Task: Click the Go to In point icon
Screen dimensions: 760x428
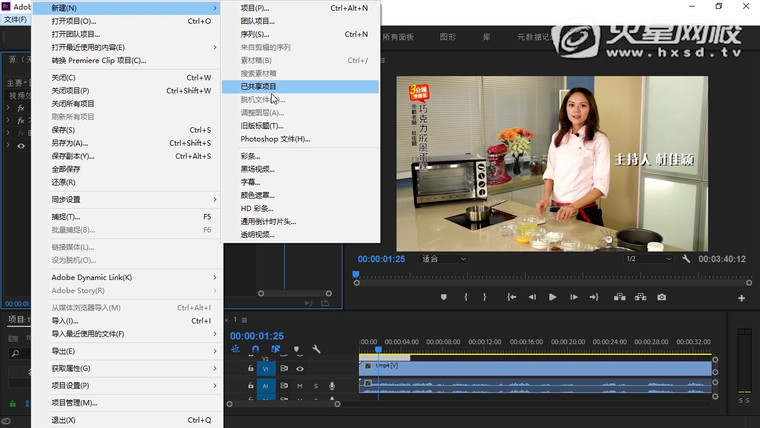Action: (512, 297)
